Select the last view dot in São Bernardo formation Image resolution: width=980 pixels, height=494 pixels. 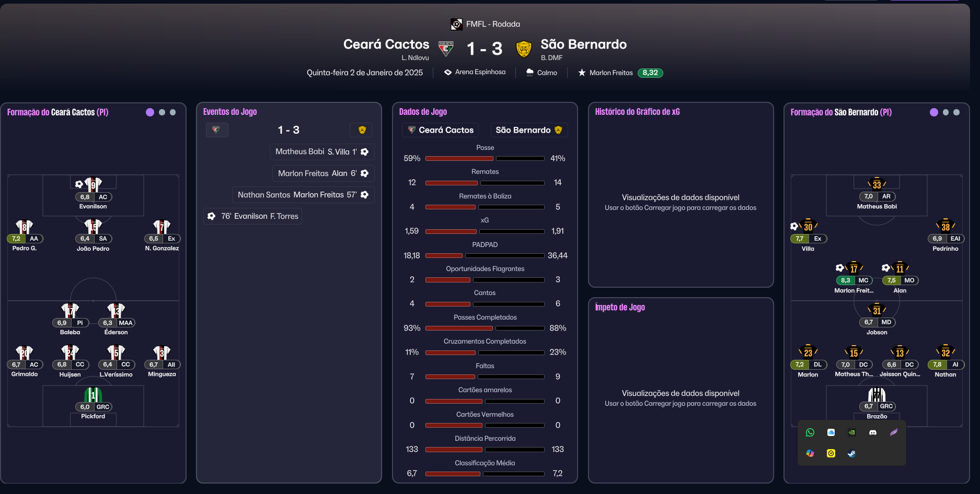point(956,112)
